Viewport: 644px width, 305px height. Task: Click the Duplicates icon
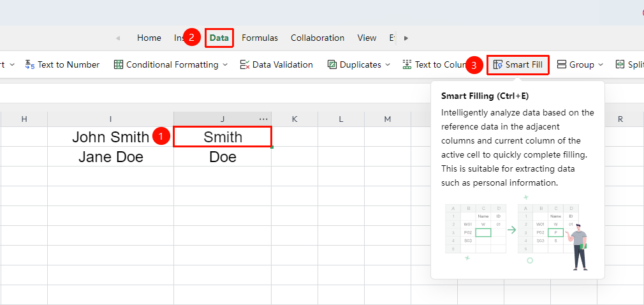(x=332, y=64)
